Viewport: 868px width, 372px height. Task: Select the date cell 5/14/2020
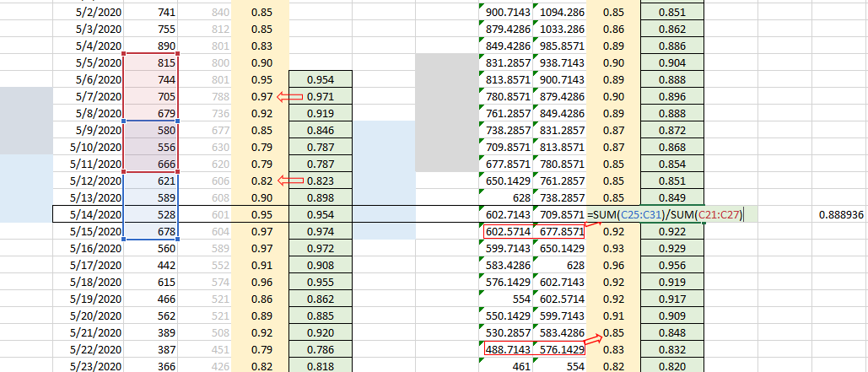(x=88, y=214)
